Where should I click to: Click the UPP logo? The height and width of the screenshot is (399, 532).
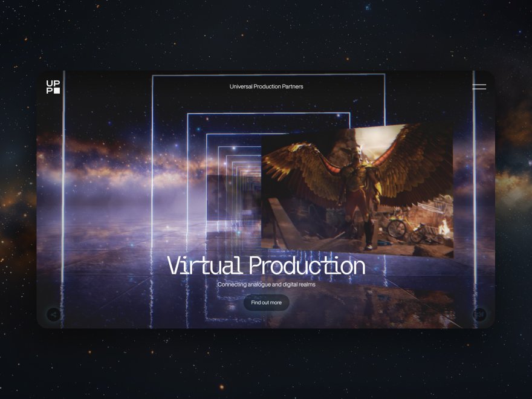53,87
